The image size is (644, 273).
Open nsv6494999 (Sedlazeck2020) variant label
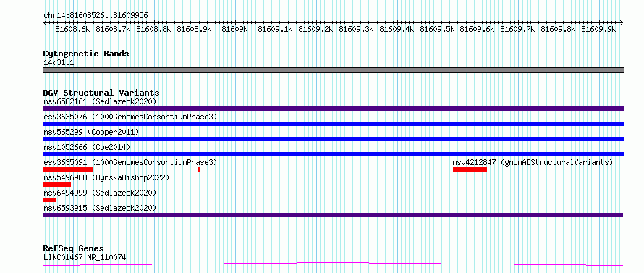point(100,193)
